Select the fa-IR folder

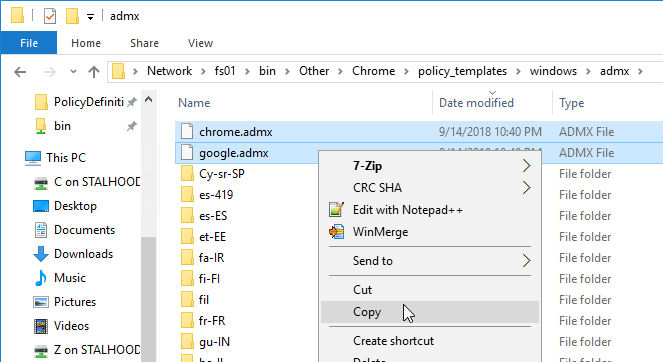211,258
